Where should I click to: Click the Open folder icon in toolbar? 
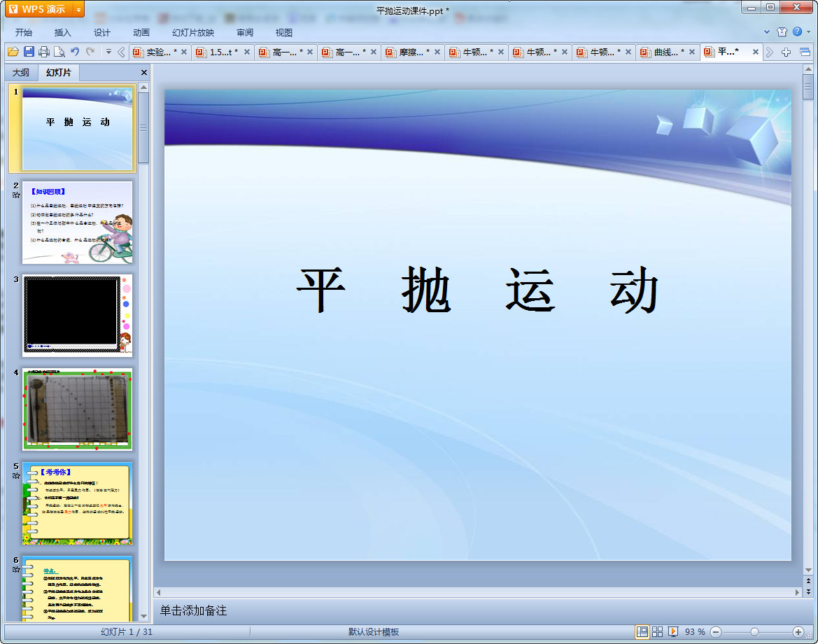click(x=13, y=52)
